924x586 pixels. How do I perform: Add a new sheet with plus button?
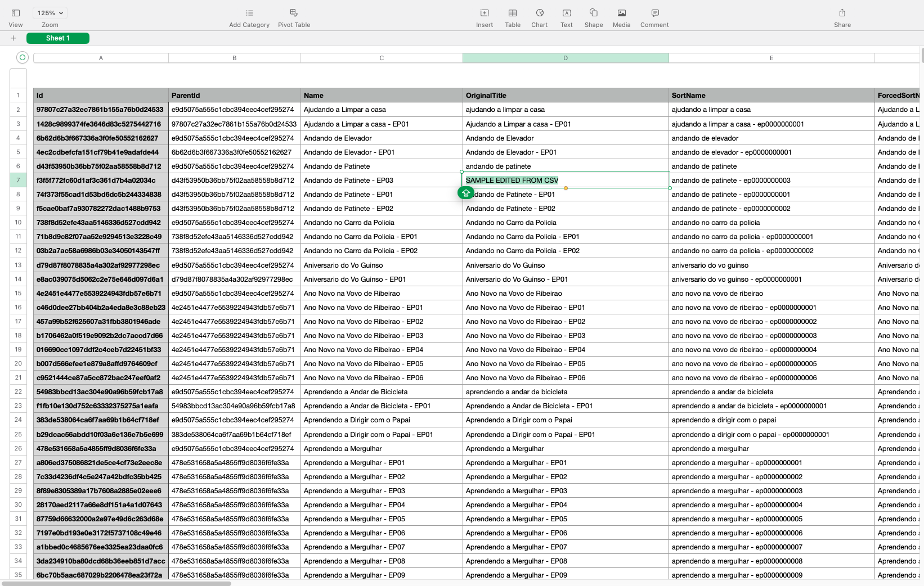tap(13, 38)
